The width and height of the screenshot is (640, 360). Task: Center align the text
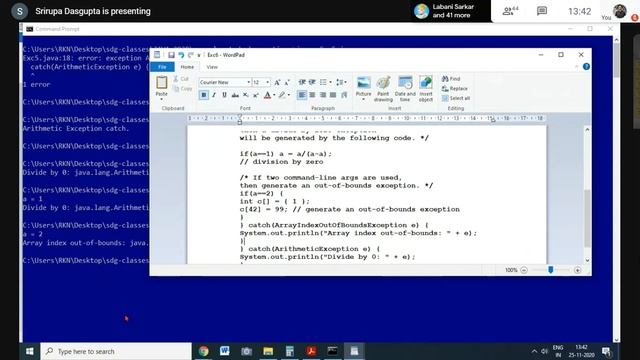tap(312, 95)
